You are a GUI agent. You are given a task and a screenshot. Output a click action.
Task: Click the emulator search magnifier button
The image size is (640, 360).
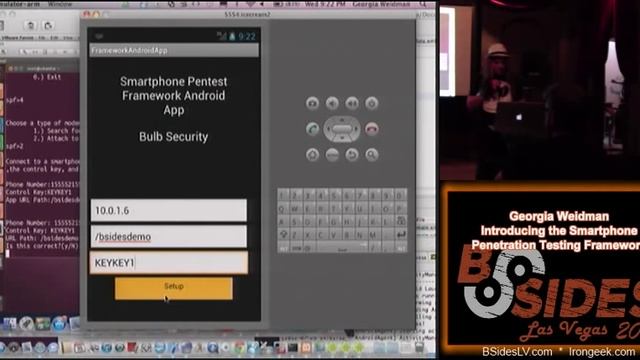pyautogui.click(x=371, y=155)
